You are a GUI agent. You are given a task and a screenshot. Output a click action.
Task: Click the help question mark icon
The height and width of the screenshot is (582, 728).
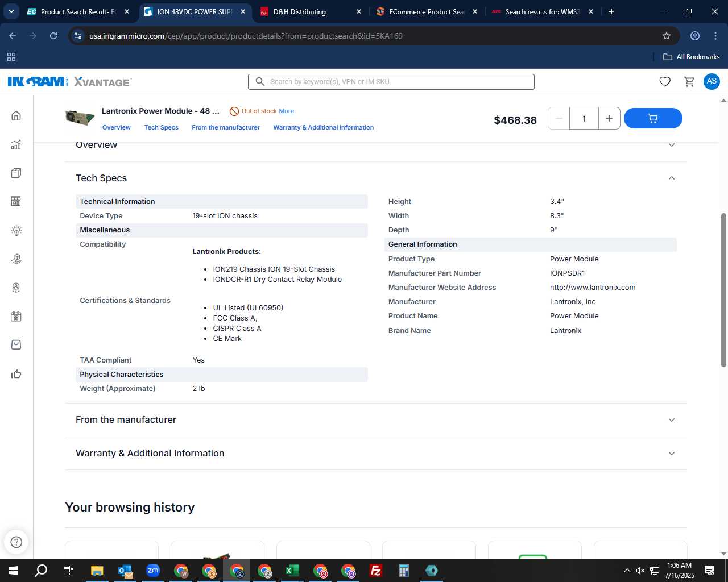coord(16,542)
